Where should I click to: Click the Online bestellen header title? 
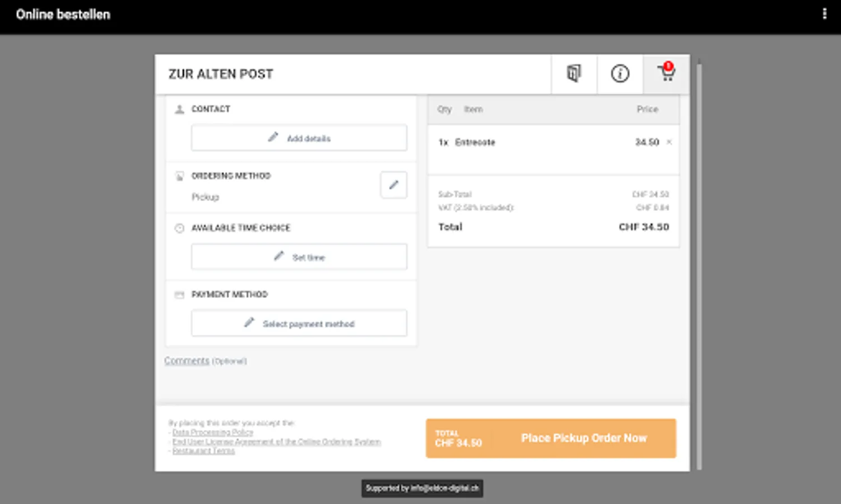pos(63,15)
